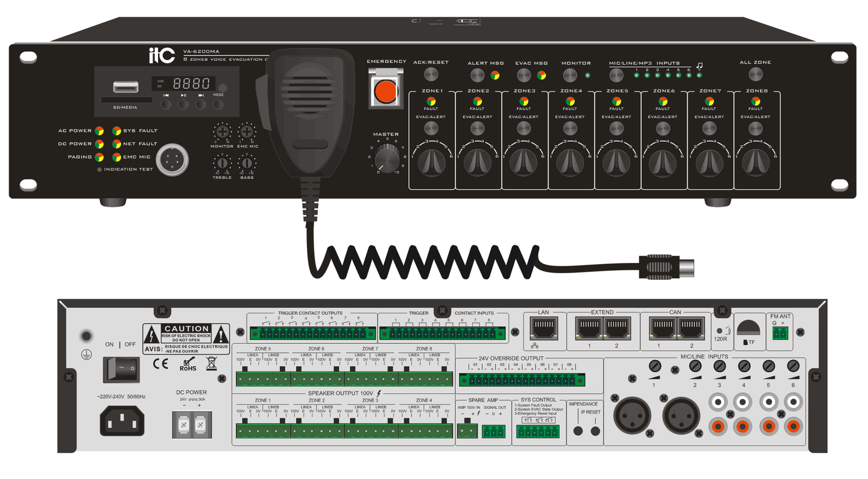Click the NET FAULT indicator LED
Image resolution: width=868 pixels, height=479 pixels.
[117, 143]
